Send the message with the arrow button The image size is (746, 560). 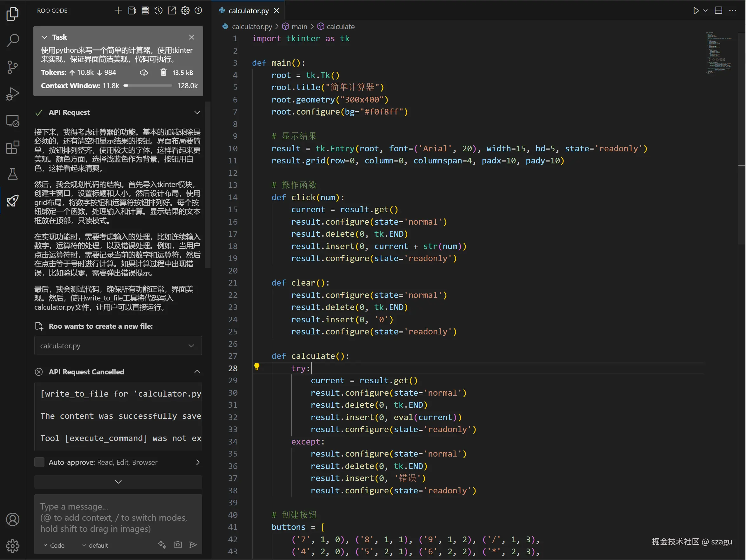click(193, 544)
